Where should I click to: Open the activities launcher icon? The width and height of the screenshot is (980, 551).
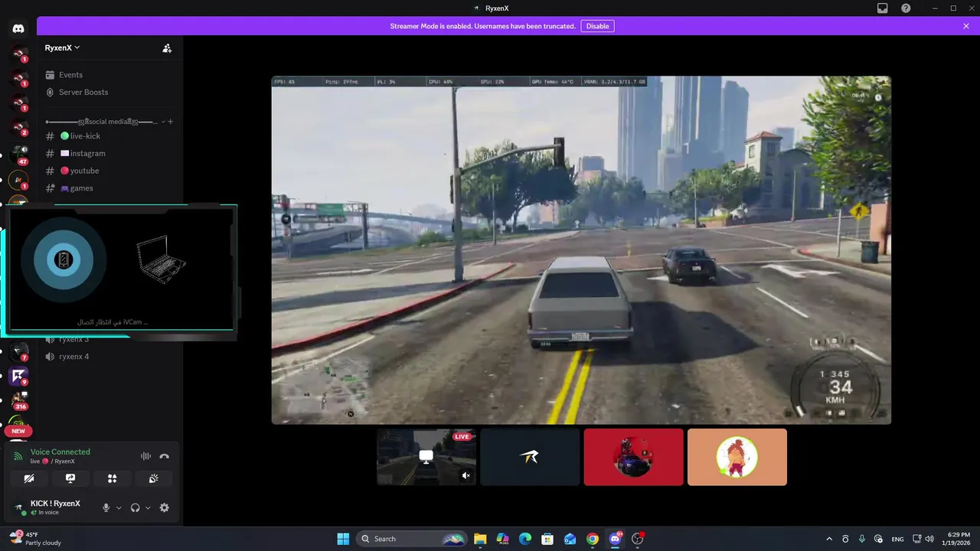[112, 478]
